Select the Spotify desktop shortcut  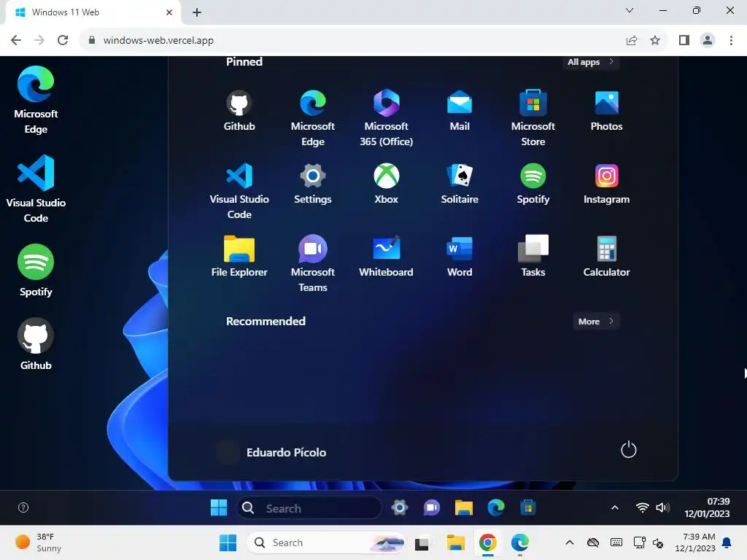36,271
